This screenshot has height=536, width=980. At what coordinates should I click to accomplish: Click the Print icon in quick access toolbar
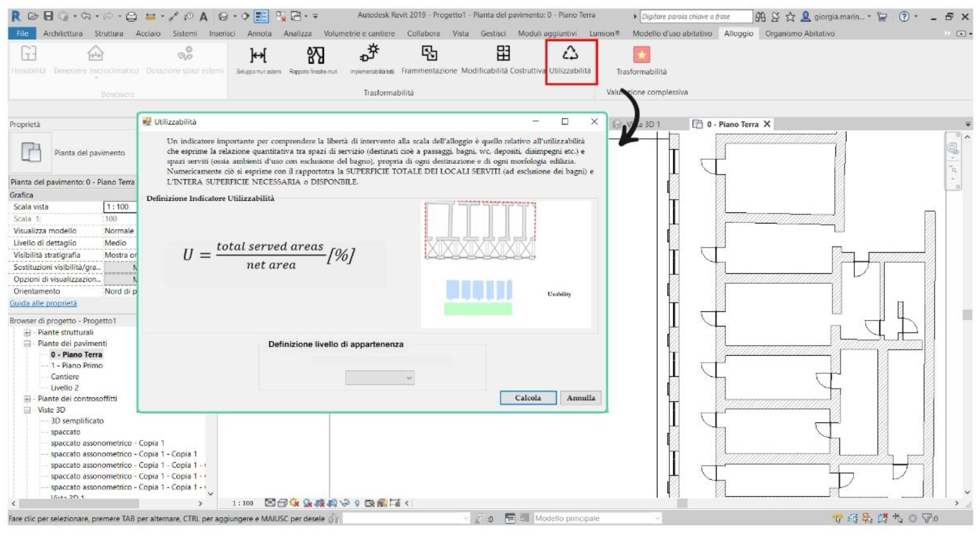pyautogui.click(x=131, y=16)
